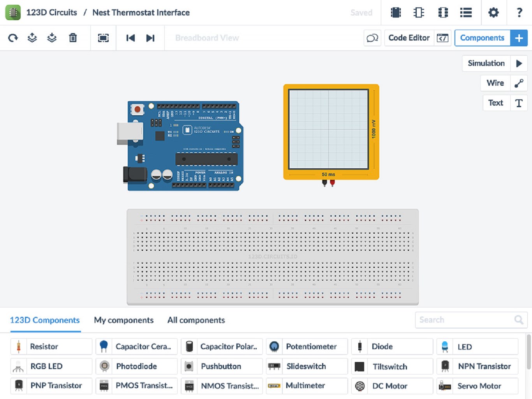Delete selection using the trash icon
532x399 pixels.
73,38
